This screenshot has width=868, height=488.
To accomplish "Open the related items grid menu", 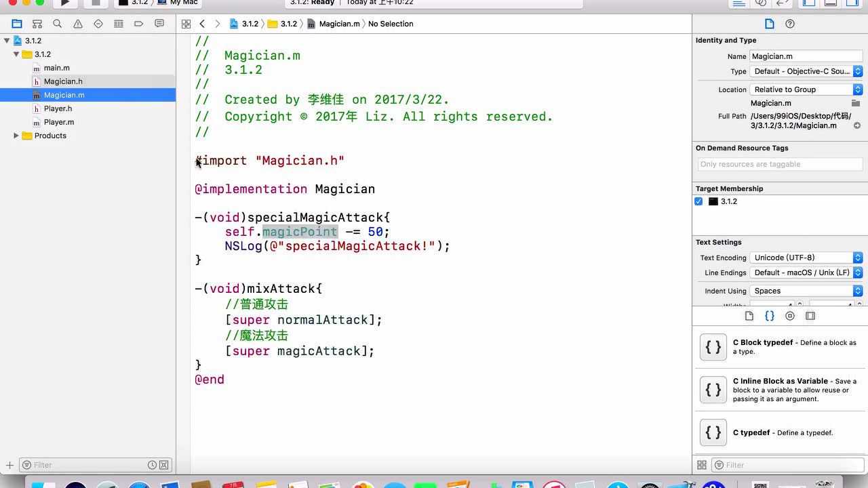I will pos(186,24).
